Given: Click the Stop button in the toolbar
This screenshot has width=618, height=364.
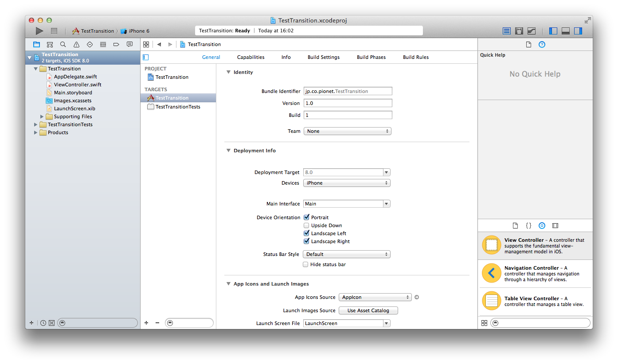Looking at the screenshot, I should (x=54, y=31).
